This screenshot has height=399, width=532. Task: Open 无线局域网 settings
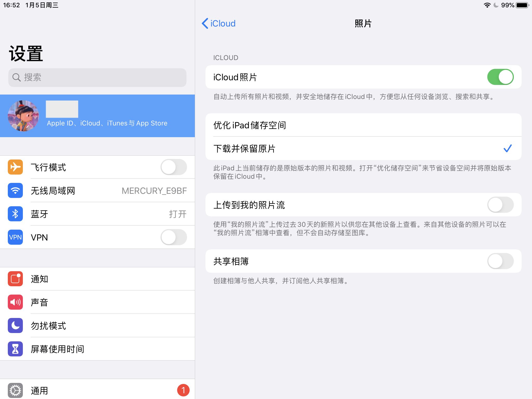pyautogui.click(x=97, y=190)
